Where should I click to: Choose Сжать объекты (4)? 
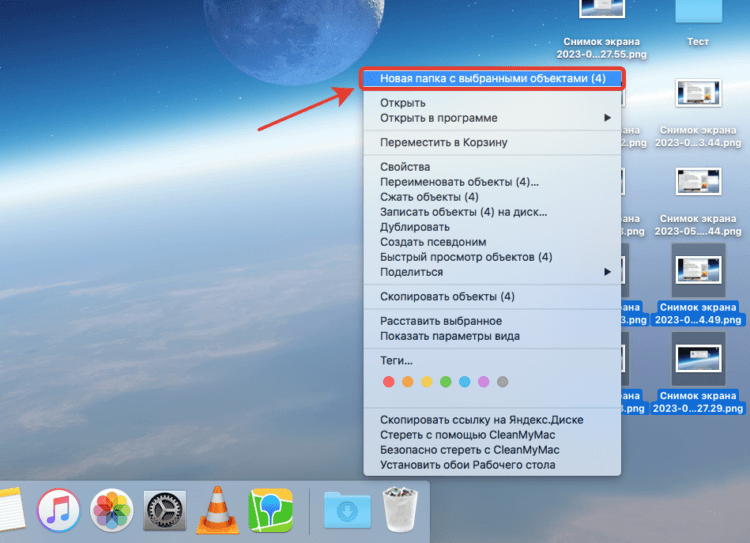(493, 197)
